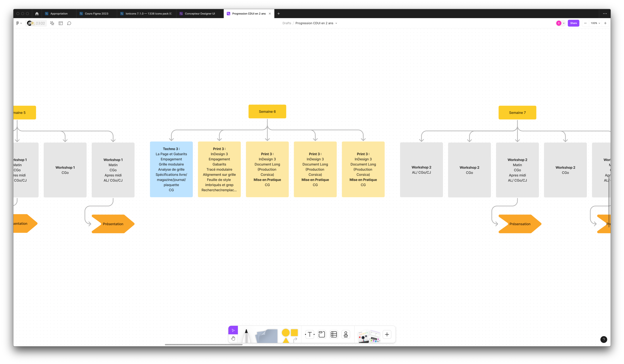
Task: Open the 100% zoom level dropdown
Action: pos(595,23)
